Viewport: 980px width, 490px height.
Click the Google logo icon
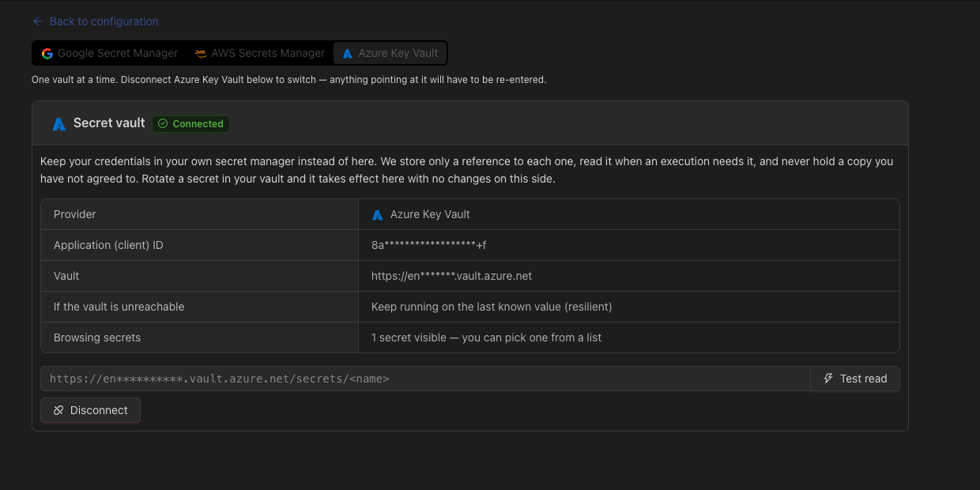(47, 54)
